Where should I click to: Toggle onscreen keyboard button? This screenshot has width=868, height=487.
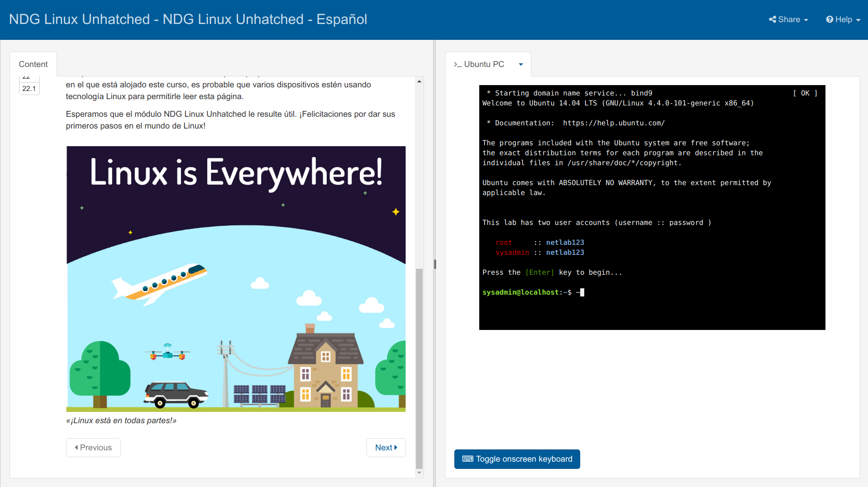coord(517,459)
